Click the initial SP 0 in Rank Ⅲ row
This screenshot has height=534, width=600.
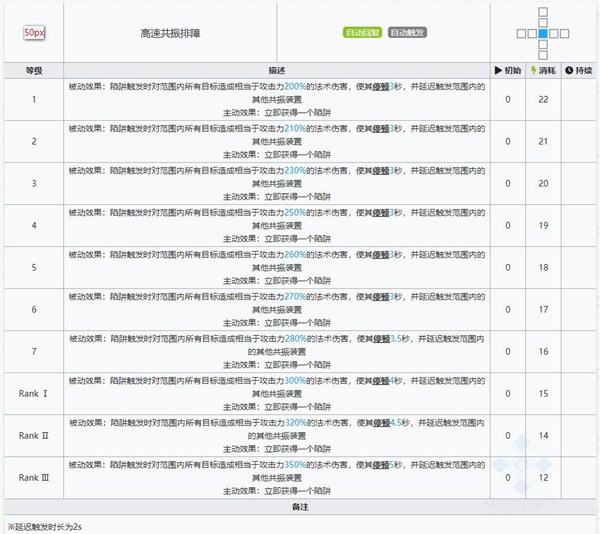(x=508, y=478)
